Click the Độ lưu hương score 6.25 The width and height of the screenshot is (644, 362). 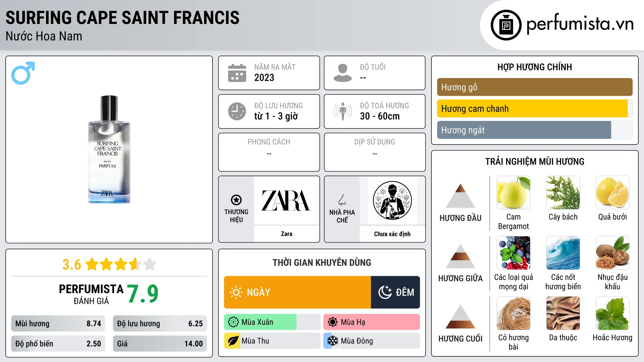pos(160,323)
